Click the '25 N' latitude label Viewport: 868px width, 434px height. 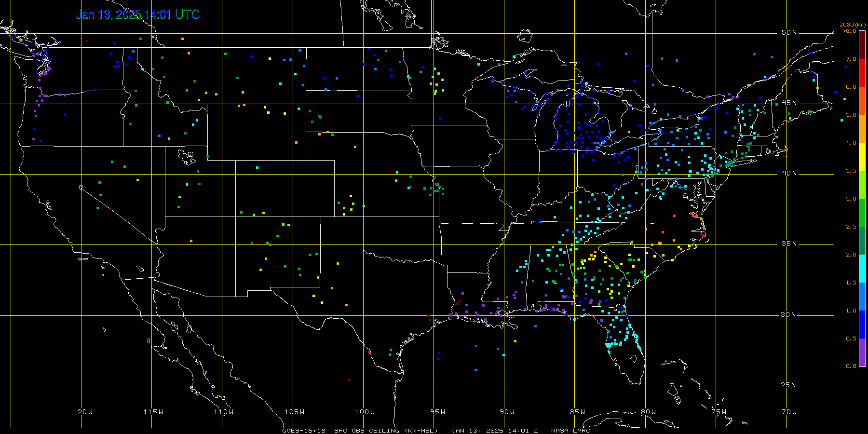tap(789, 385)
